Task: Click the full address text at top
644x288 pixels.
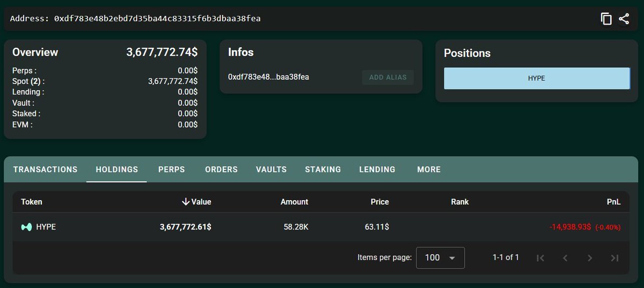Action: [157, 19]
